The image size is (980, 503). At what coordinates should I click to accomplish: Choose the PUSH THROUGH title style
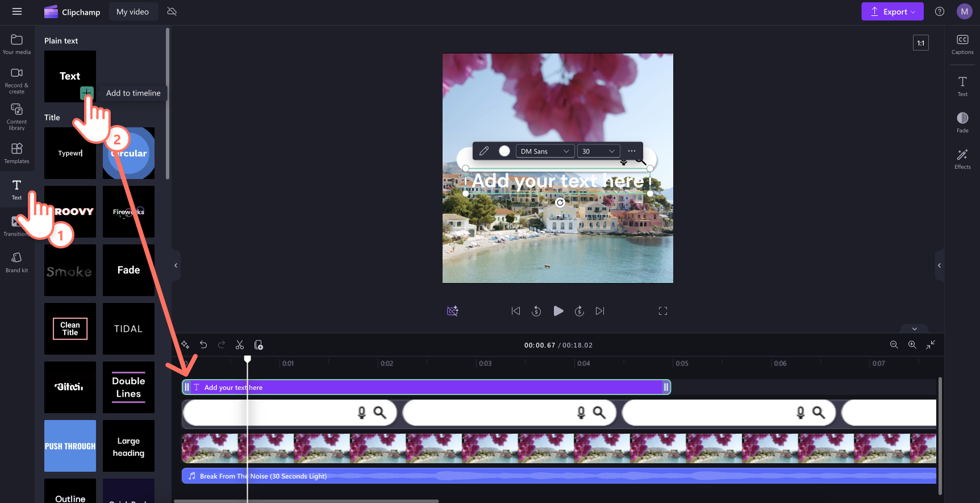(x=70, y=446)
